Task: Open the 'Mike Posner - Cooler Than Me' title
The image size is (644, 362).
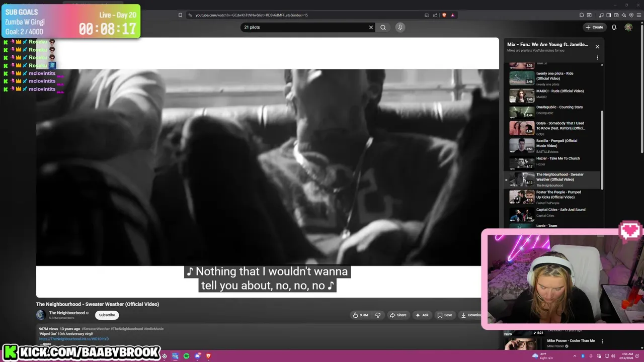Action: point(571,340)
